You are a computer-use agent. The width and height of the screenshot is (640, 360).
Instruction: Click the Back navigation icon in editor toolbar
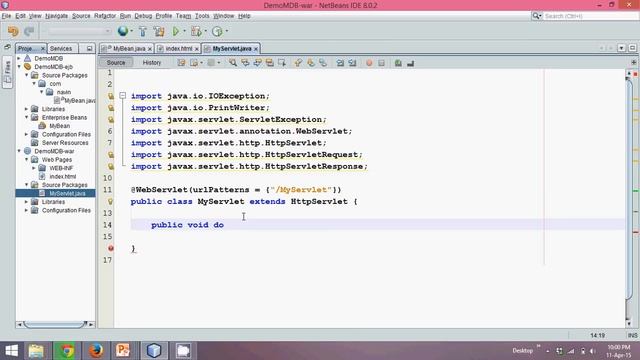pos(194,63)
